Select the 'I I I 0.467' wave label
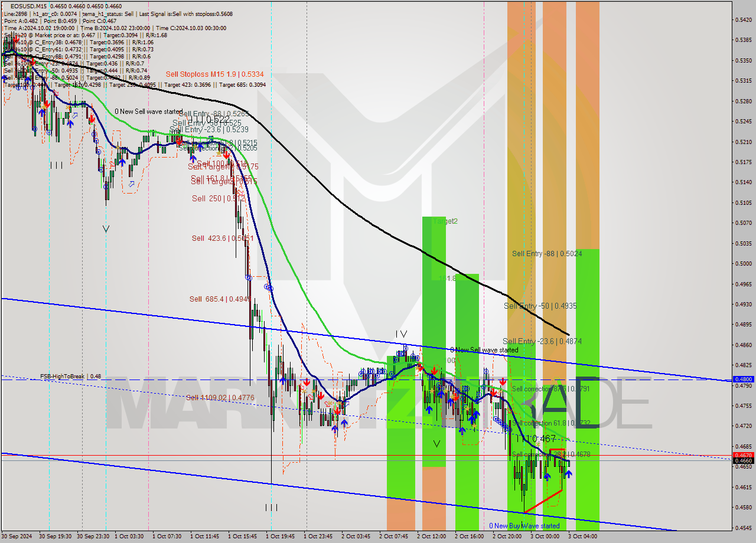The image size is (756, 543). (x=535, y=439)
